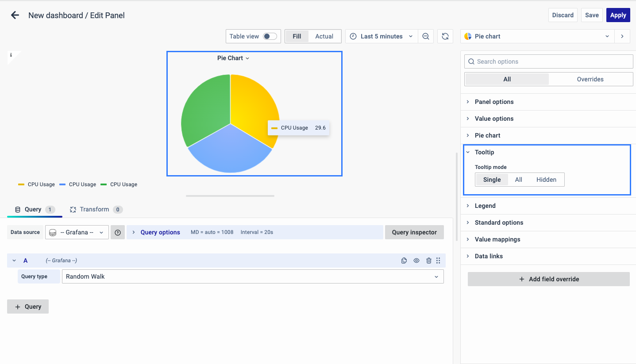The image size is (636, 364).
Task: Click the Search options input field
Action: (549, 61)
